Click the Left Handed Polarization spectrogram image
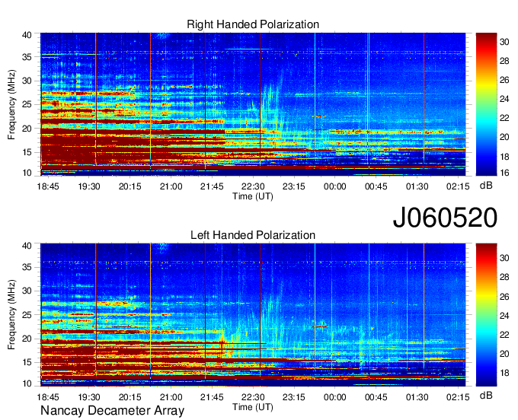 coord(253,315)
